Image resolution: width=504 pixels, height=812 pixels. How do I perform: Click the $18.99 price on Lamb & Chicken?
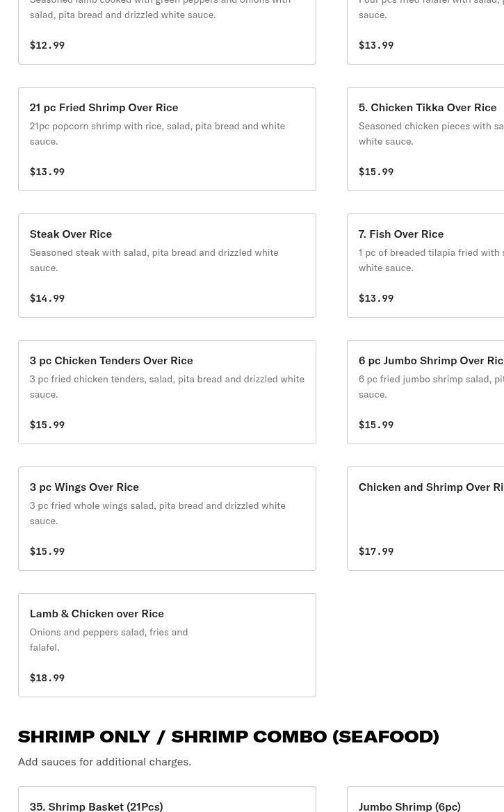click(x=47, y=678)
